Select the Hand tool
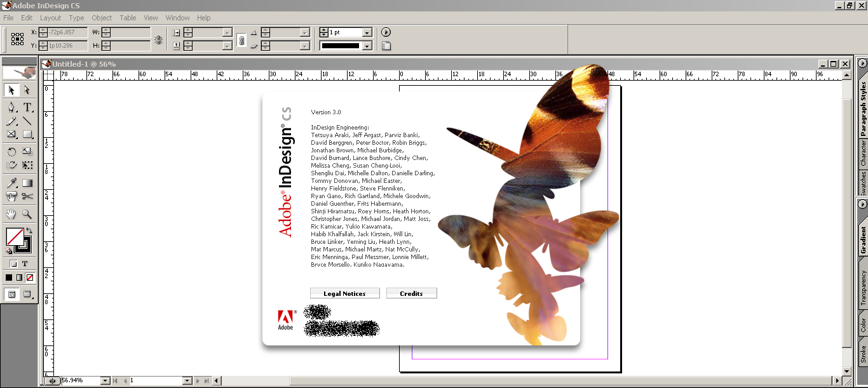The height and width of the screenshot is (388, 868). (11, 214)
